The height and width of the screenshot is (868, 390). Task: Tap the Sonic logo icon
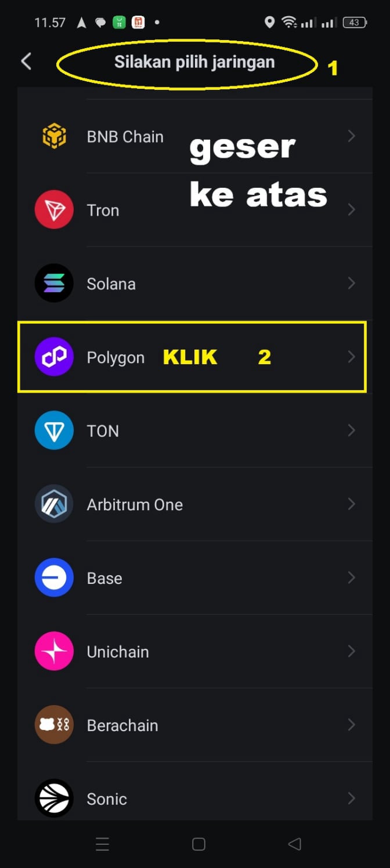[x=54, y=798]
